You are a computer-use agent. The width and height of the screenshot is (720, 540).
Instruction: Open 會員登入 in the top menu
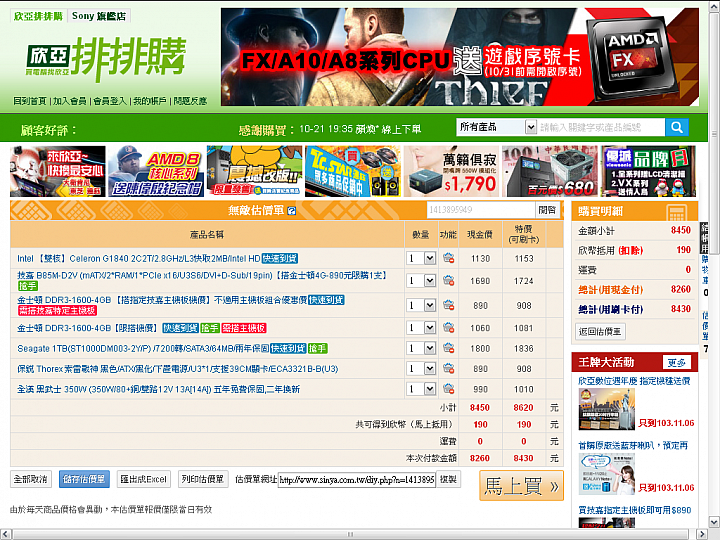point(110,101)
